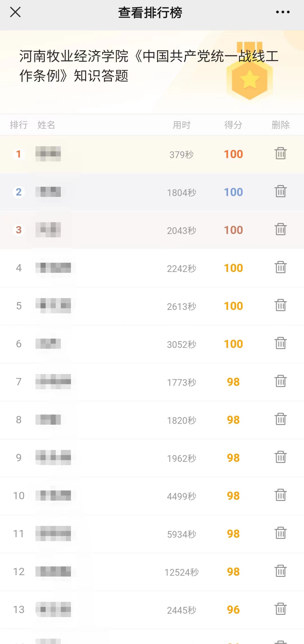
Task: Remove the rank 4 entry with 2242秒
Action: pos(281,267)
